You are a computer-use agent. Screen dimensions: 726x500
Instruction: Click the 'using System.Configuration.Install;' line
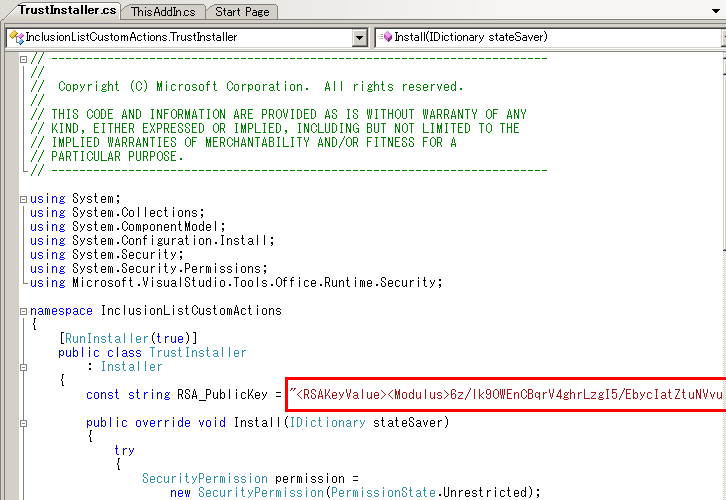pyautogui.click(x=152, y=240)
